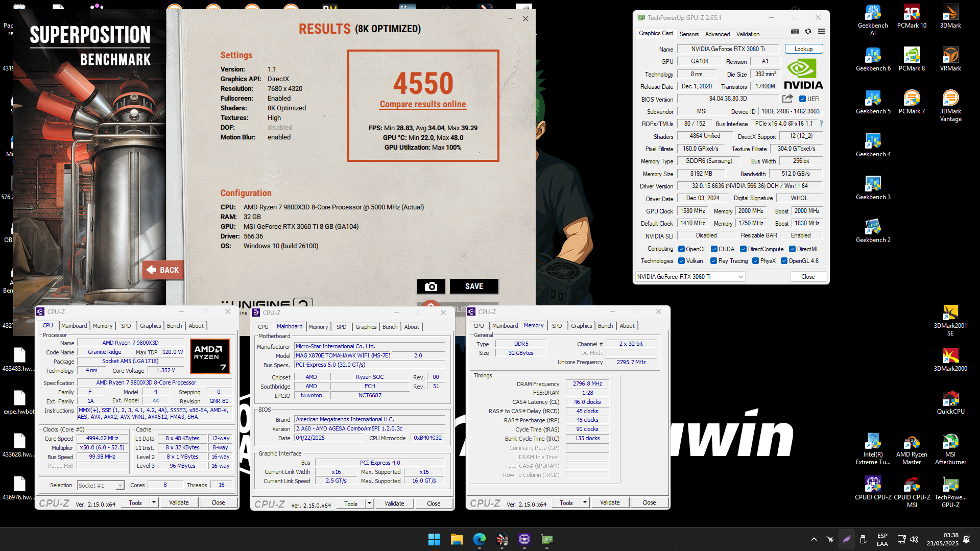Open 3DMark Vantage desktop icon

(950, 106)
